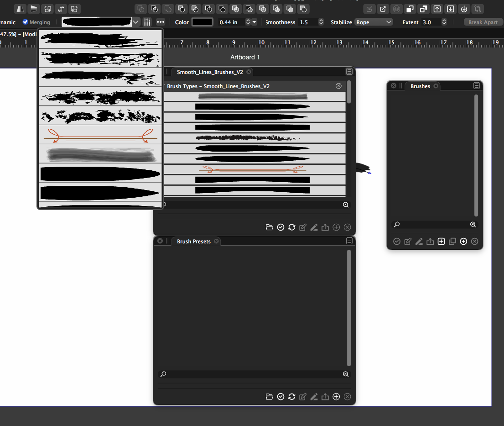Click add plus-circle icon in Brush Presets panel

tap(336, 397)
